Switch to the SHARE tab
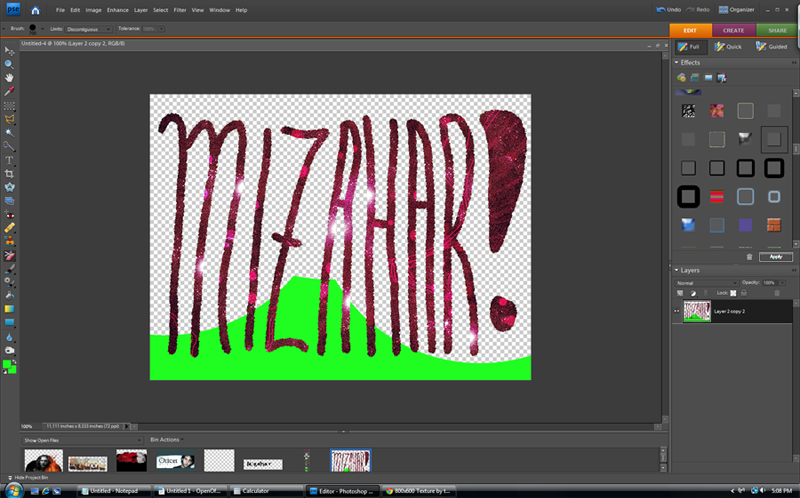Screen dimensions: 800x498 coord(777,31)
